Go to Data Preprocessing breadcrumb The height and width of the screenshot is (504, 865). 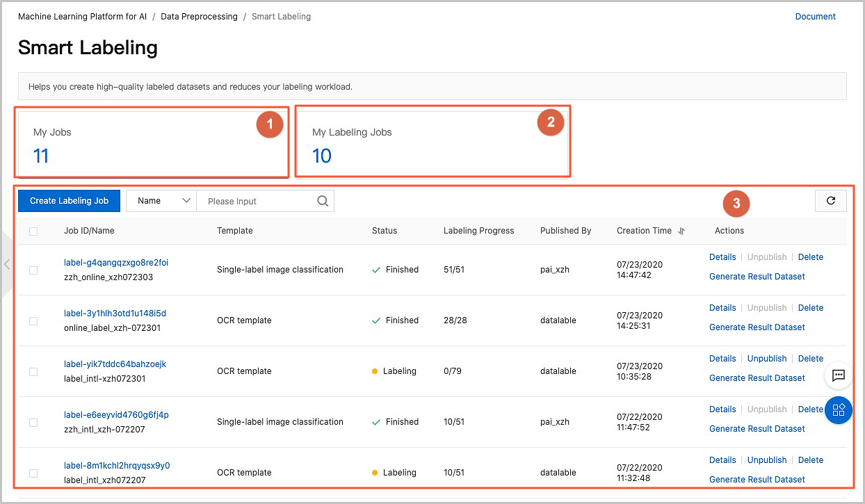coord(199,17)
